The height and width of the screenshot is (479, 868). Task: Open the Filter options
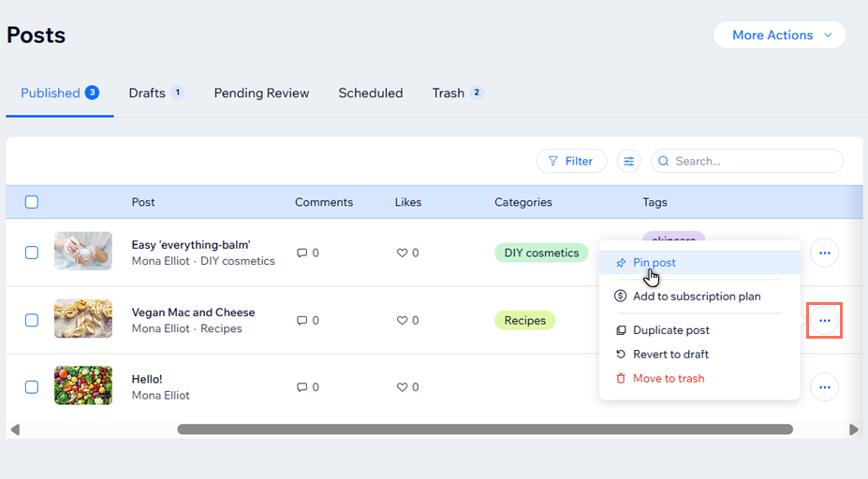[571, 161]
